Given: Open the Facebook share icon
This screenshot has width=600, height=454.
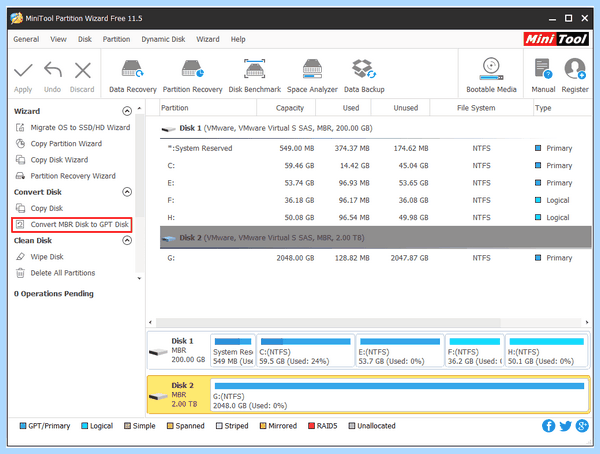Looking at the screenshot, I should 548,426.
